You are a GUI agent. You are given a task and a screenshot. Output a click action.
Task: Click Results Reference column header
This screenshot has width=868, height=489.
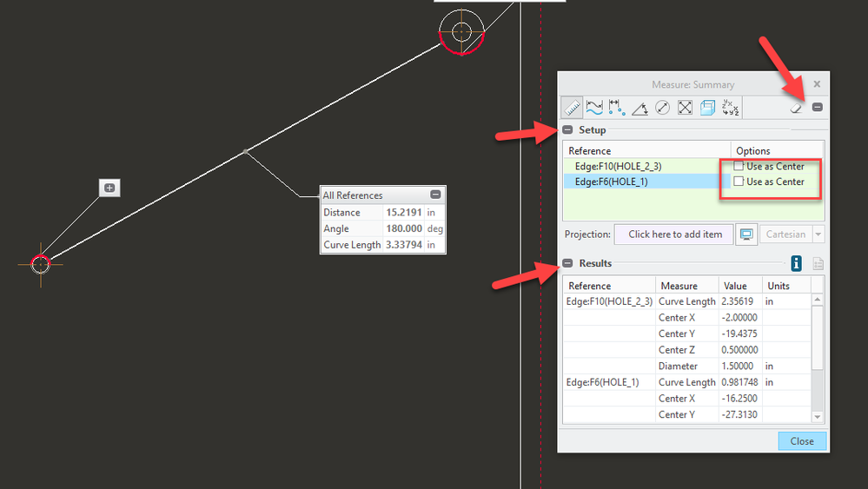[609, 286]
